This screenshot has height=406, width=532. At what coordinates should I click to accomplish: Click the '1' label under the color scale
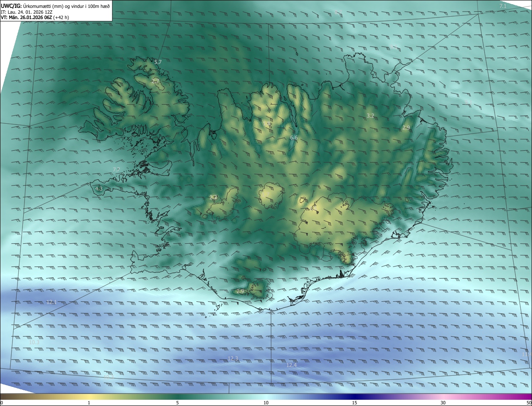pyautogui.click(x=89, y=403)
